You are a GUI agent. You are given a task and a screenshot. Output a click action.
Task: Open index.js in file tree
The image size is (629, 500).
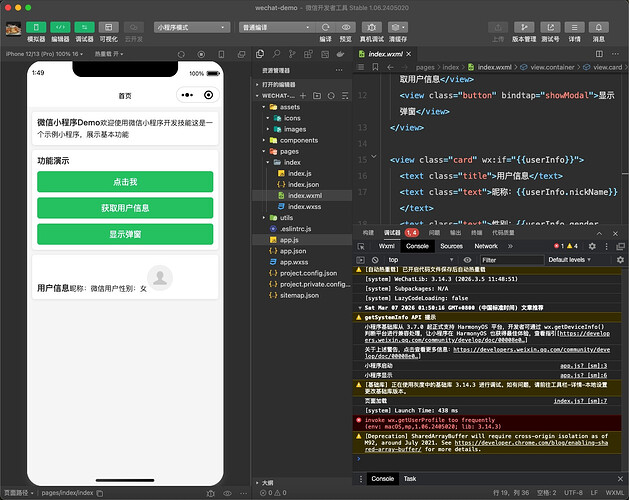pyautogui.click(x=302, y=173)
